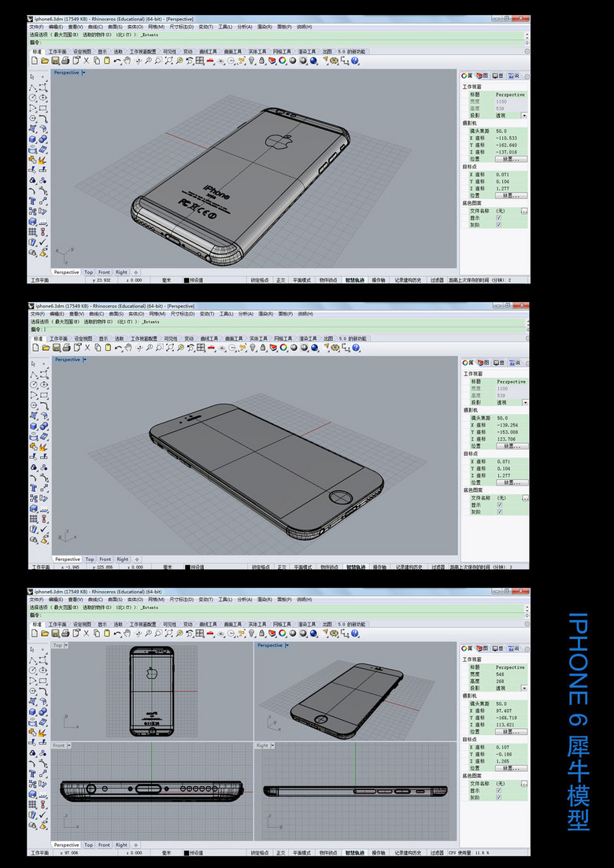The image size is (614, 868).
Task: Click black layer color swatch in bottom status bar
Action: [x=187, y=852]
